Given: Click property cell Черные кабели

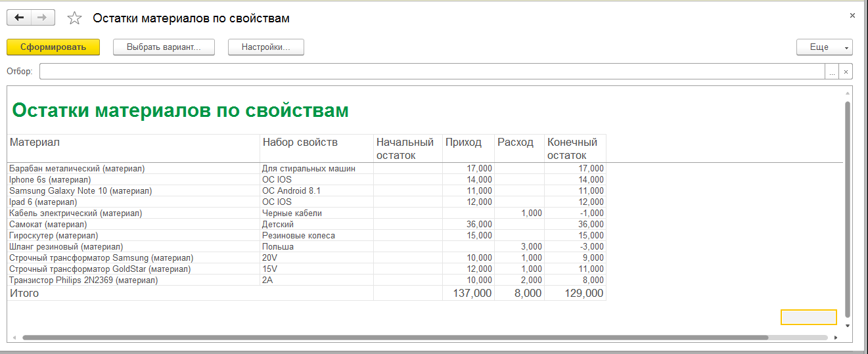Looking at the screenshot, I should click(x=317, y=213).
